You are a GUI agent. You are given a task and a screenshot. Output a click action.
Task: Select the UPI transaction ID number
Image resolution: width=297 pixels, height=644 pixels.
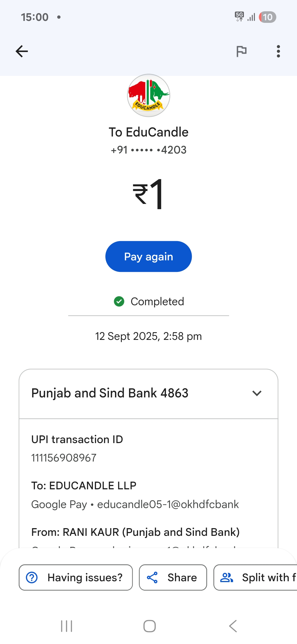point(64,458)
